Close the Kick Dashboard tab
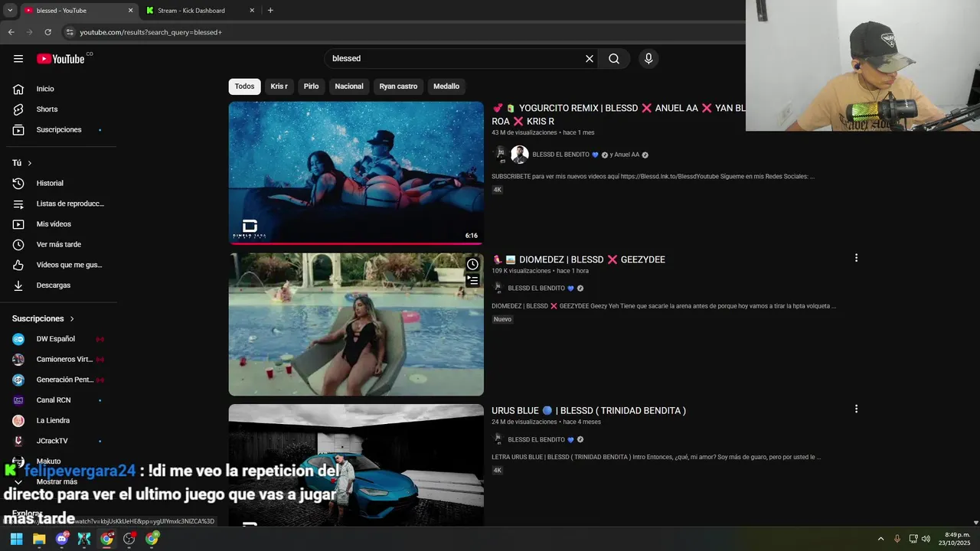This screenshot has width=980, height=551. pyautogui.click(x=252, y=11)
